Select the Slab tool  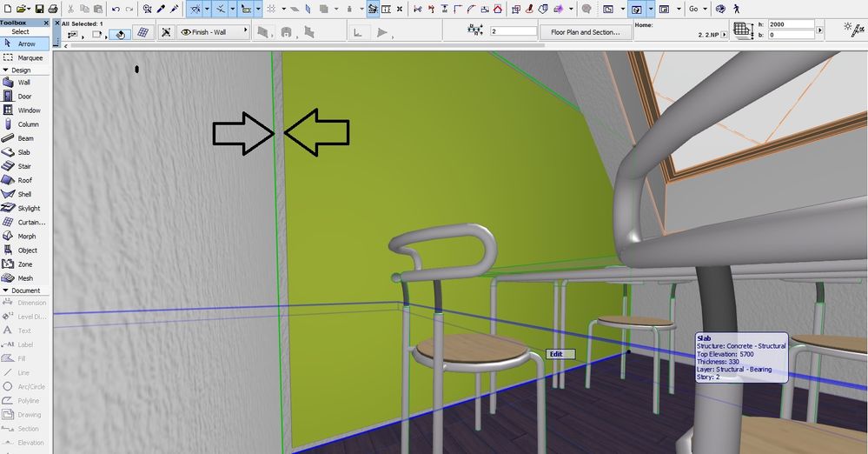point(24,152)
